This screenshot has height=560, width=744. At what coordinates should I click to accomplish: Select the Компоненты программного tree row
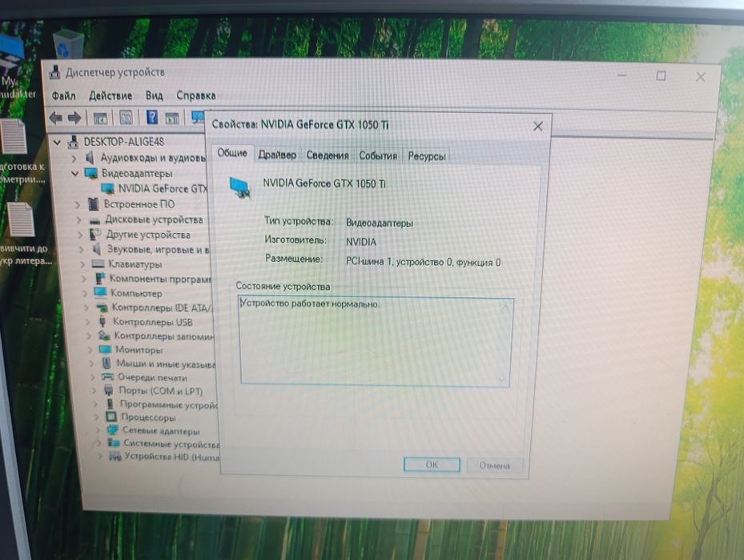(x=160, y=279)
